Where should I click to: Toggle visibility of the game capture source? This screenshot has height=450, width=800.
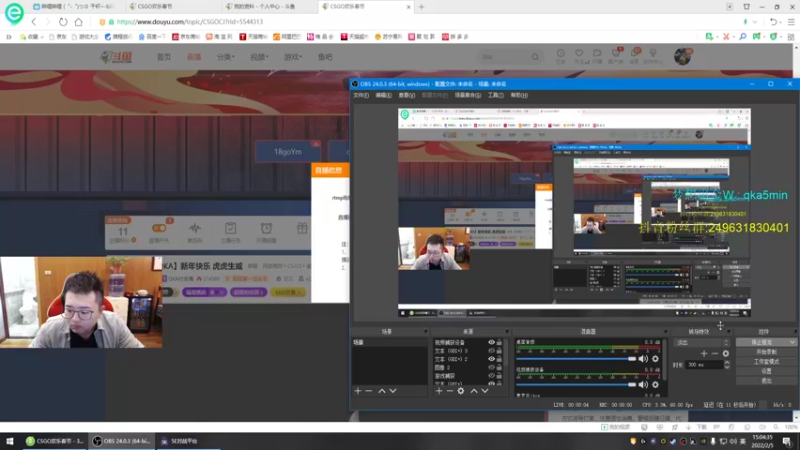coord(491,376)
